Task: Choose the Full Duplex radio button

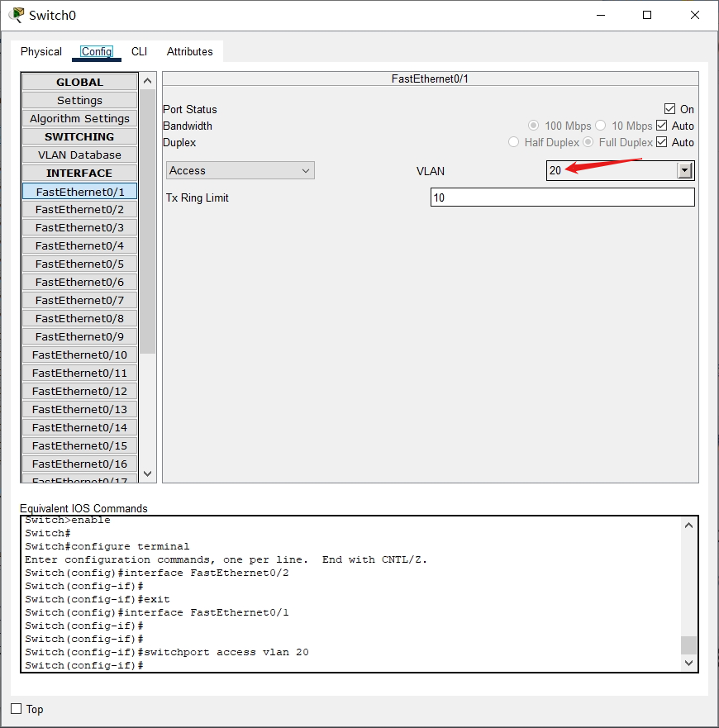Action: coord(588,142)
